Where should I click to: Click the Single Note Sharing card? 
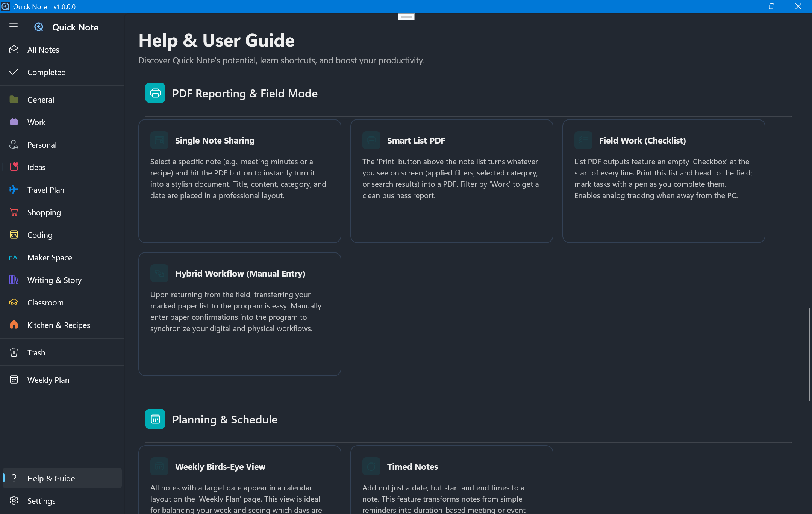pos(240,181)
